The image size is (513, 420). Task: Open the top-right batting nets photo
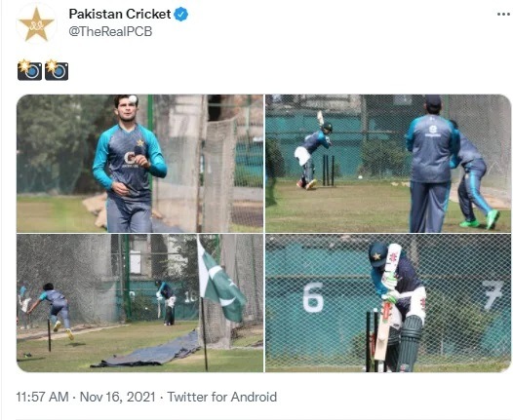pos(388,164)
